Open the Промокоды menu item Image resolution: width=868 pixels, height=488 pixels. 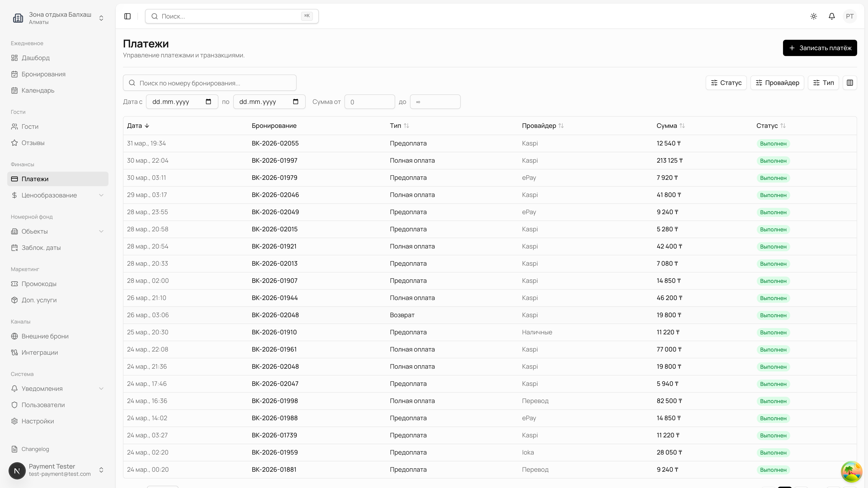pos(39,284)
